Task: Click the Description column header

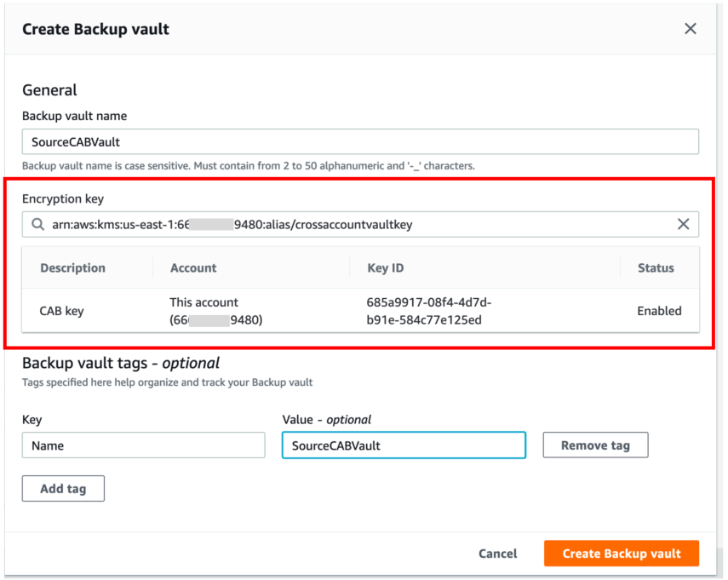Action: (x=75, y=267)
